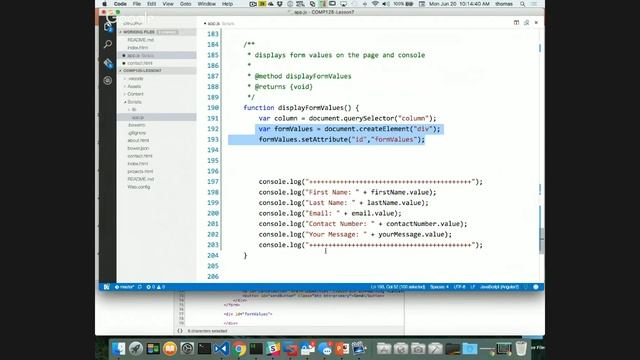Image resolution: width=640 pixels, height=360 pixels.
Task: Open errors and warnings count in status bar
Action: [x=156, y=287]
